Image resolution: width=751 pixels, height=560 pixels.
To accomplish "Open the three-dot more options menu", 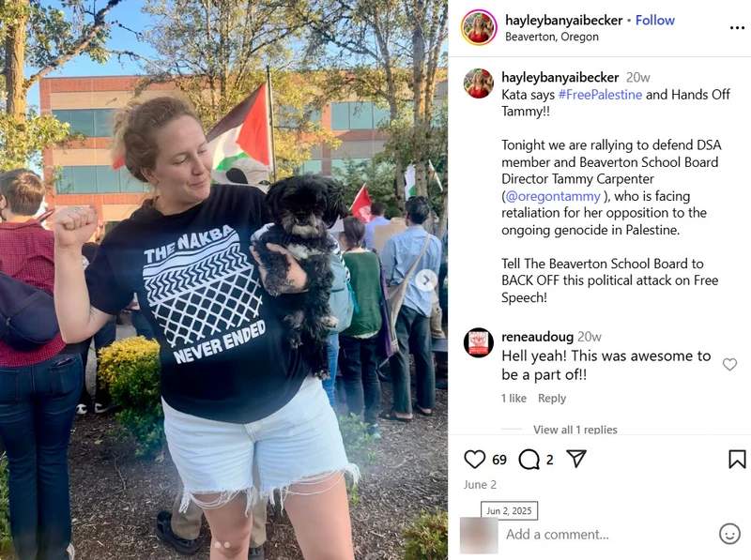I will point(737,28).
